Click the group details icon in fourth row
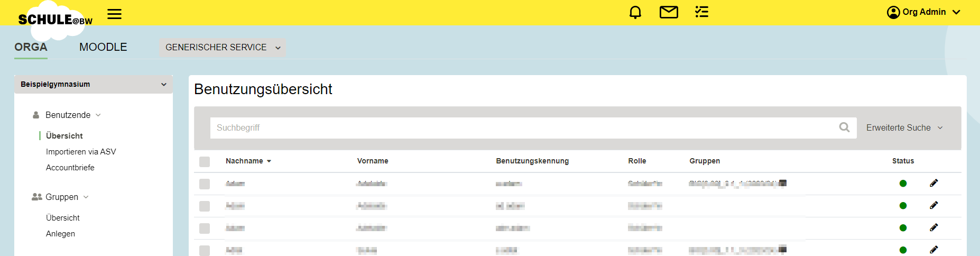980x256 pixels. click(x=783, y=249)
